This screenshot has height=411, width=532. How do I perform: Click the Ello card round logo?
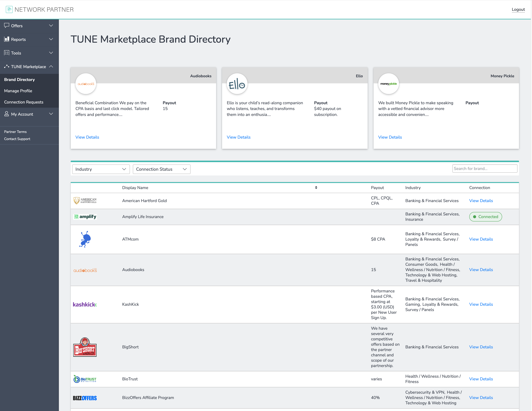[x=237, y=84]
